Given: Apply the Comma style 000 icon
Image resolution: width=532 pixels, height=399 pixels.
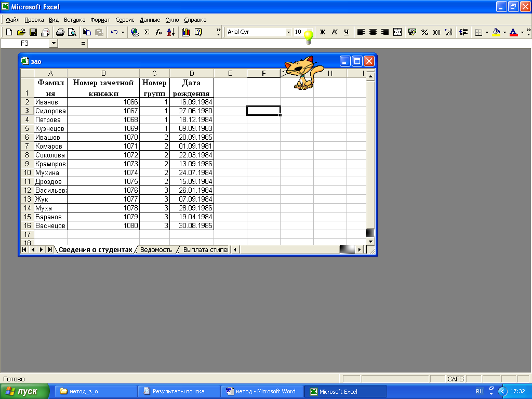Looking at the screenshot, I should (436, 32).
